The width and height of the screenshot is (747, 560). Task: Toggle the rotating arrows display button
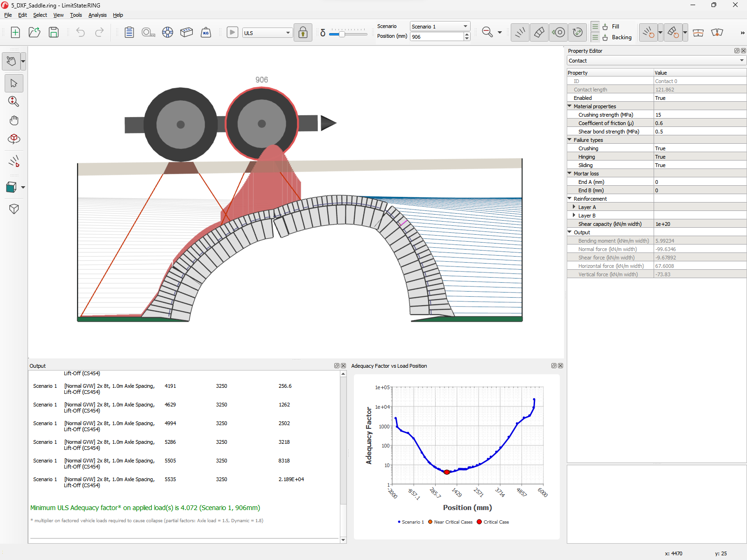click(x=578, y=32)
